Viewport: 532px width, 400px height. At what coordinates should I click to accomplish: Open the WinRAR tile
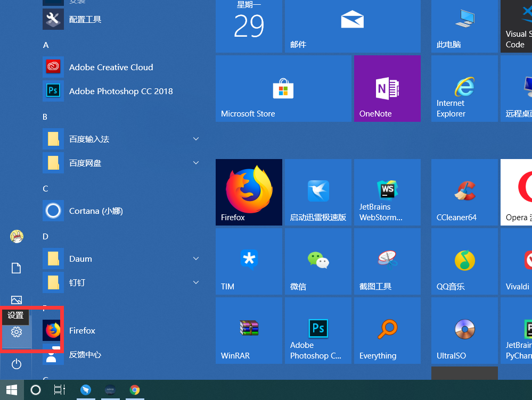tap(249, 330)
